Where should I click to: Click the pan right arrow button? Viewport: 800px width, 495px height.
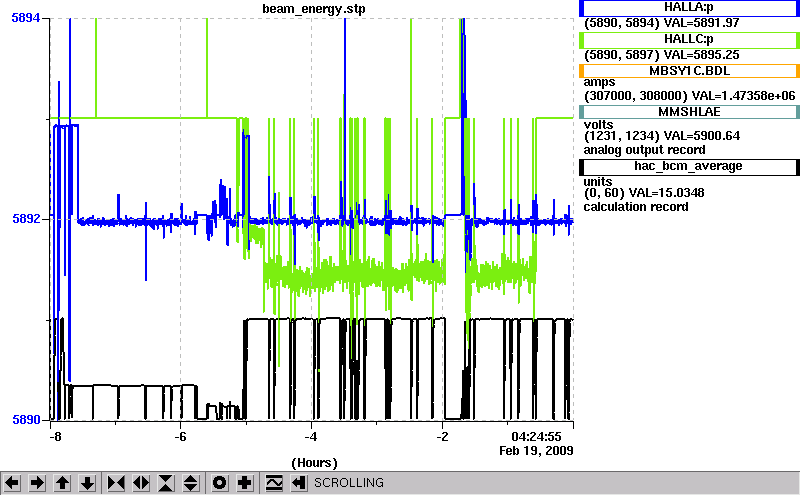click(37, 482)
